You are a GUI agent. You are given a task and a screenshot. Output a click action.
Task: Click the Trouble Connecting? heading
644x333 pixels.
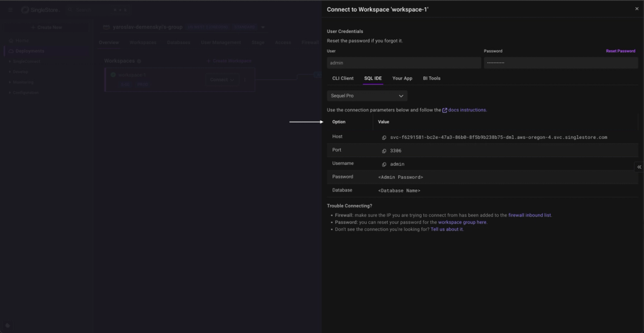[x=350, y=206]
